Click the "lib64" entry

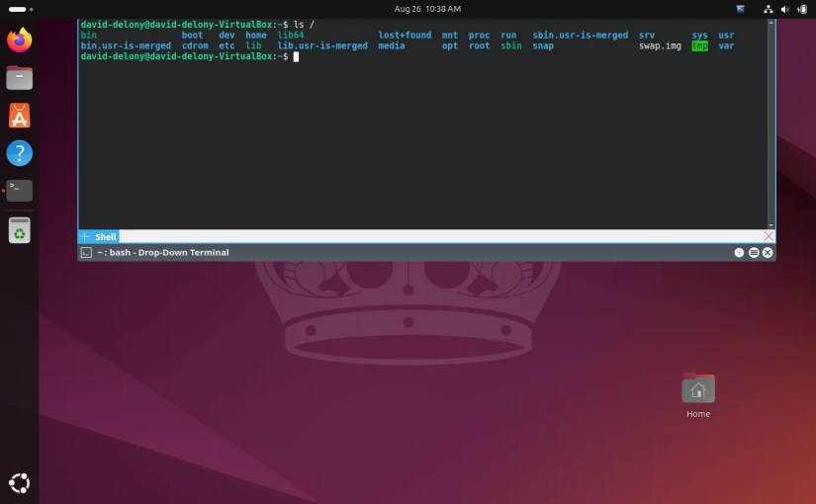pyautogui.click(x=291, y=35)
